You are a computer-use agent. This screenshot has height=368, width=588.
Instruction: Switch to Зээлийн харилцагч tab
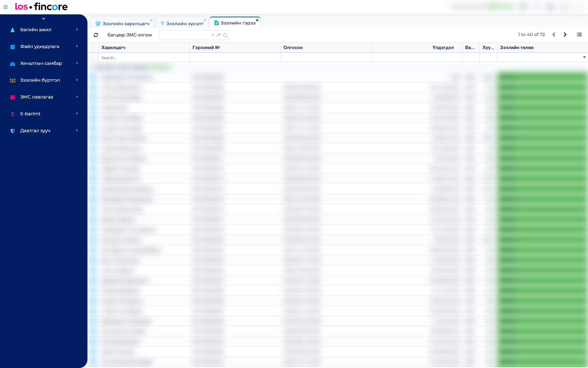[122, 23]
